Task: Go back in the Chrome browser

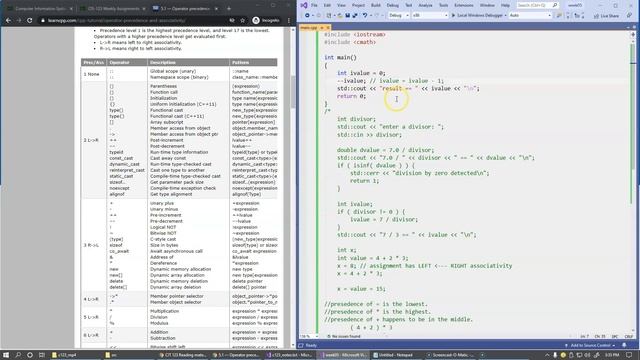Action: (x=9, y=20)
